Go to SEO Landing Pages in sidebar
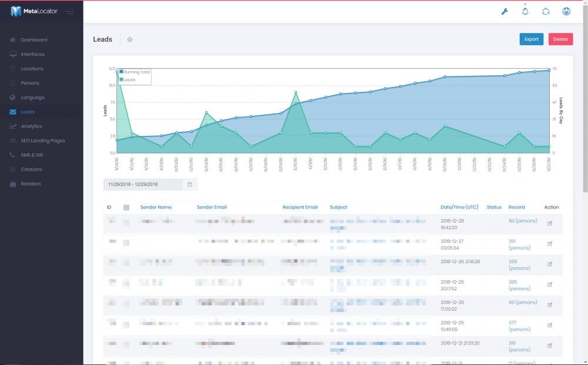The width and height of the screenshot is (588, 365). [42, 141]
